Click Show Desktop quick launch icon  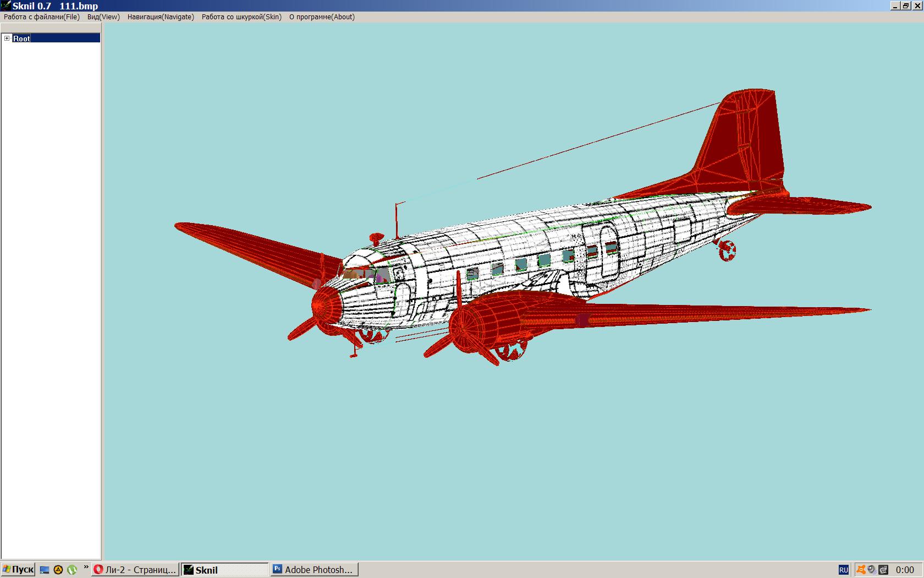click(45, 570)
